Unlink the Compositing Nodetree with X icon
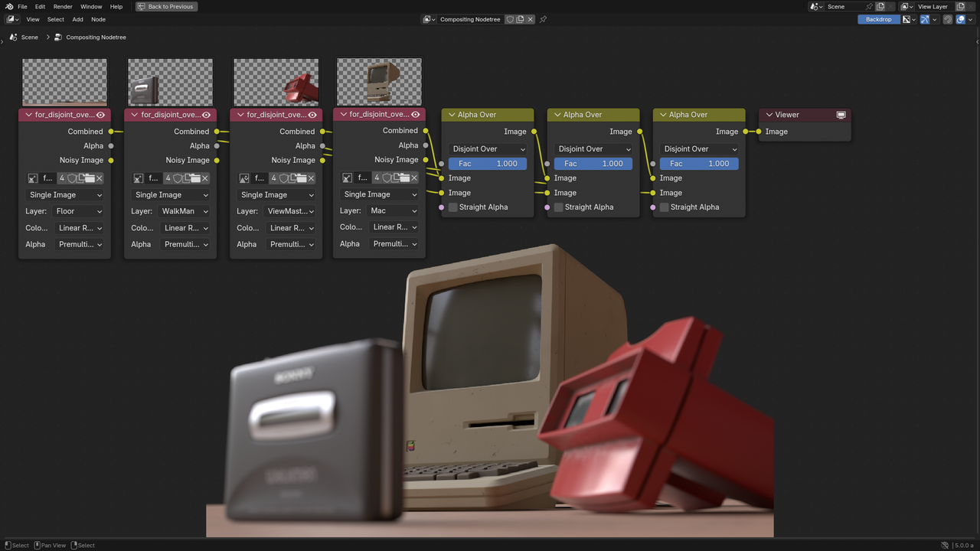The height and width of the screenshot is (551, 980). (530, 19)
